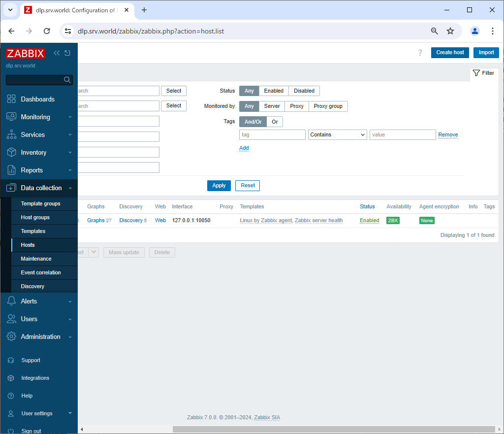This screenshot has height=434, width=504.
Task: Click the magnifier icon in sidebar search
Action: coord(67,80)
